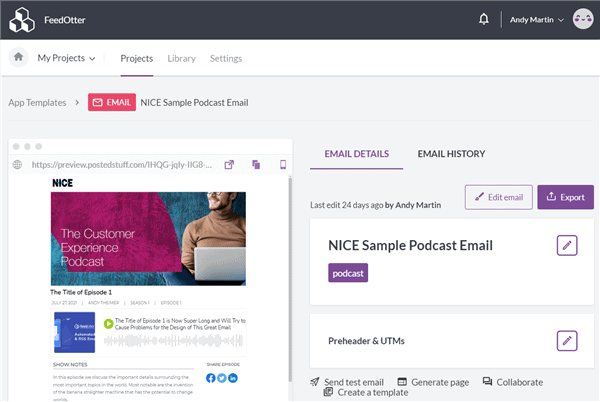Click the 'Last edit 24 days ago' text
The height and width of the screenshot is (402, 600).
point(346,205)
